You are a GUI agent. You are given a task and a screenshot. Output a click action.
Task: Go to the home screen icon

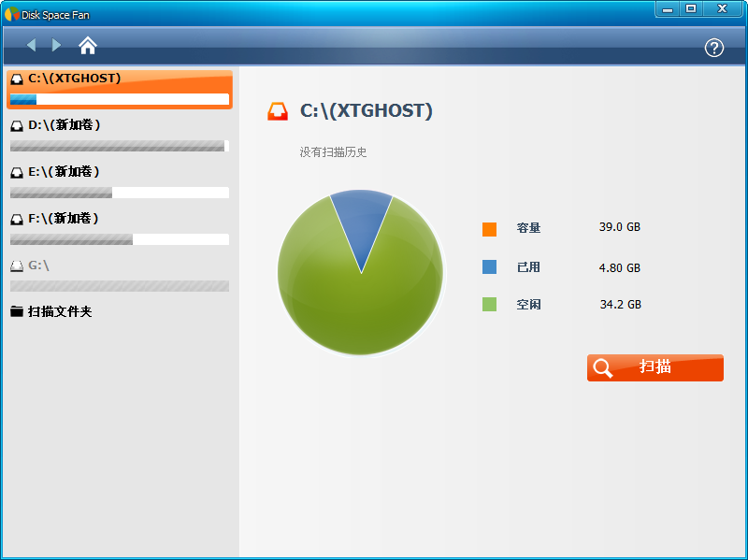point(88,45)
